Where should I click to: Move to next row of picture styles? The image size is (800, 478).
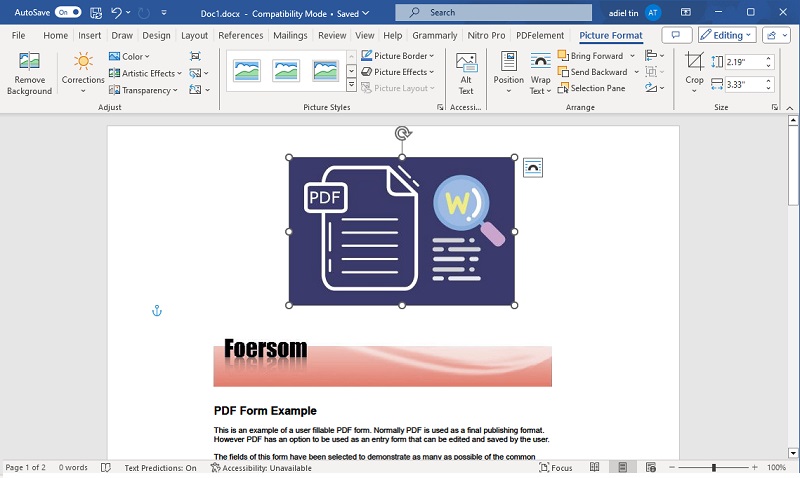point(352,70)
